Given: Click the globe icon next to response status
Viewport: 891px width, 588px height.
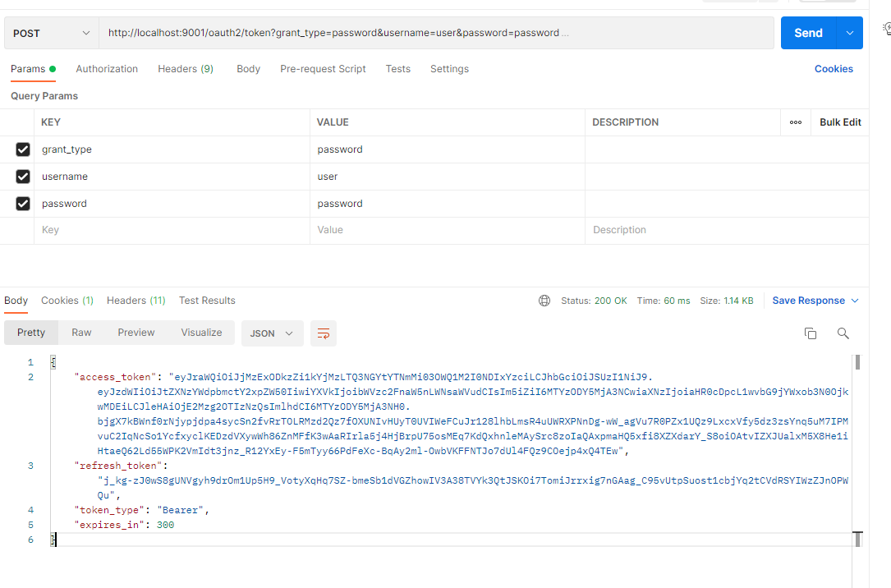Looking at the screenshot, I should pyautogui.click(x=544, y=301).
